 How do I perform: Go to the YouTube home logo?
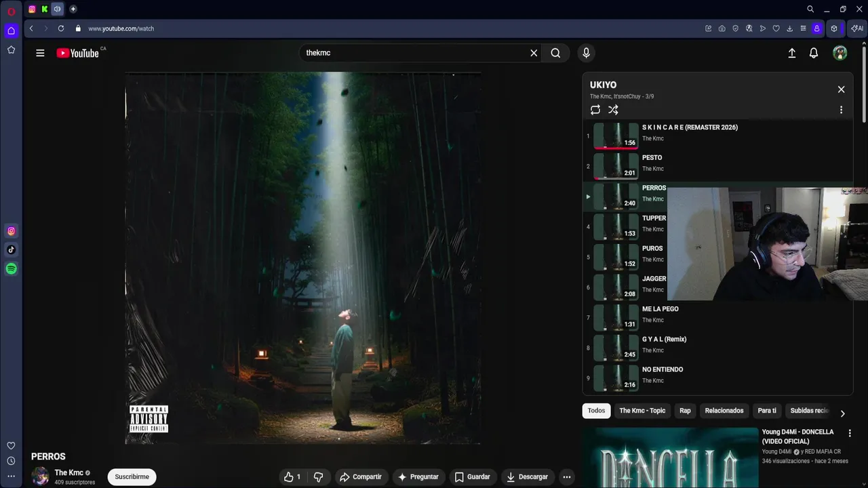click(x=78, y=53)
